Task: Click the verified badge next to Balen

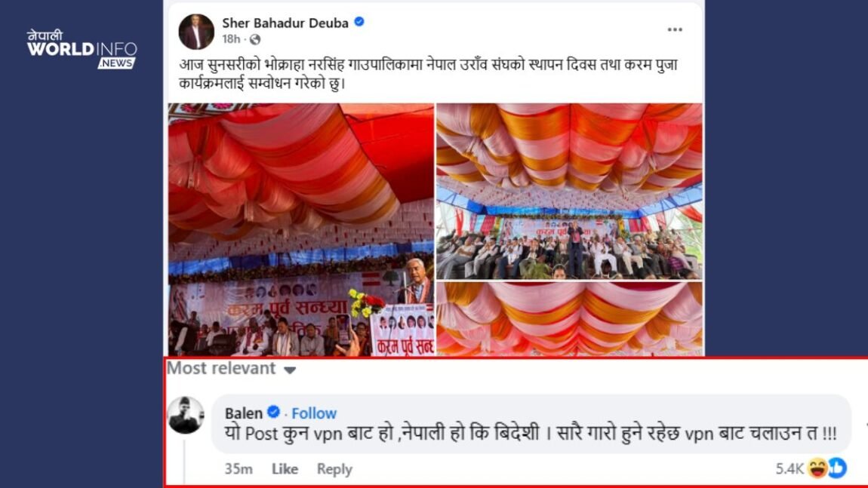Action: coord(273,413)
